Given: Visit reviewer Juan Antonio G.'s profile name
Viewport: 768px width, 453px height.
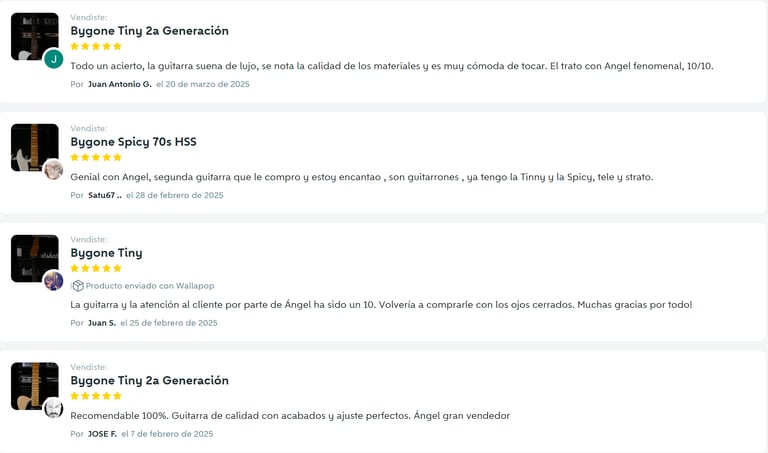Looking at the screenshot, I should click(119, 84).
